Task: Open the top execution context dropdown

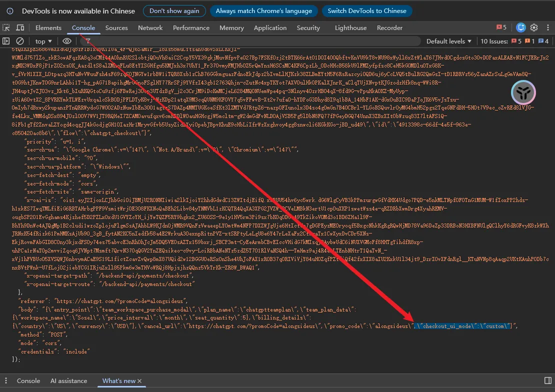Action: [x=43, y=41]
